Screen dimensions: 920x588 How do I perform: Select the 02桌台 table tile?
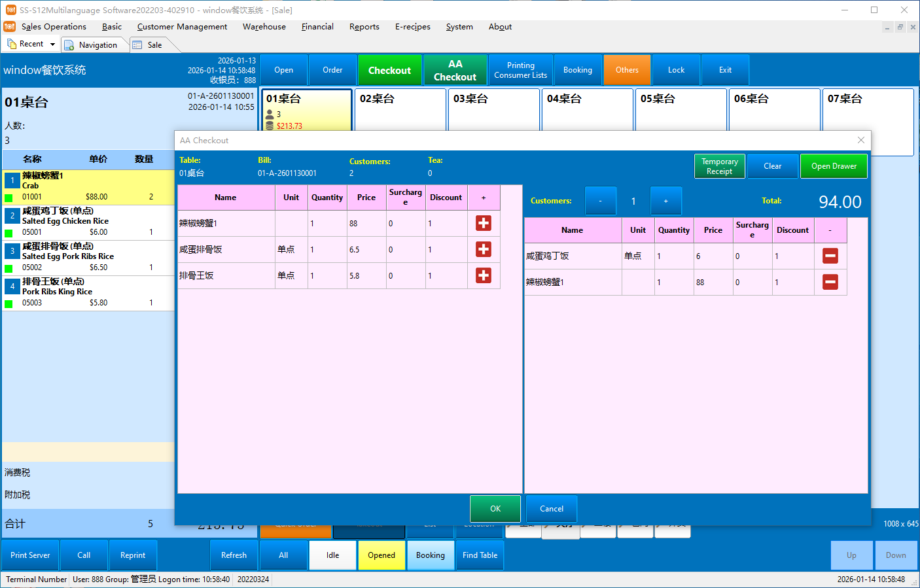point(400,109)
